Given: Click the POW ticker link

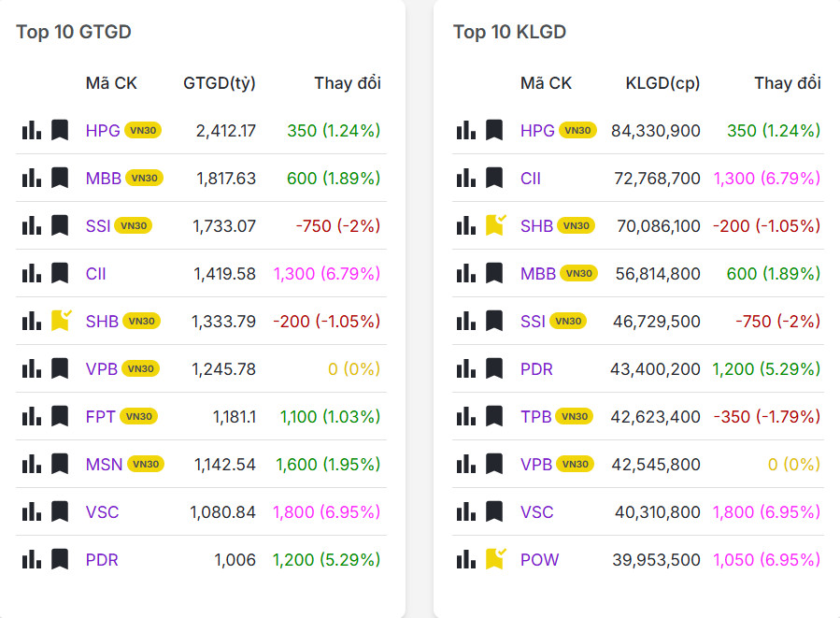Looking at the screenshot, I should pos(539,560).
